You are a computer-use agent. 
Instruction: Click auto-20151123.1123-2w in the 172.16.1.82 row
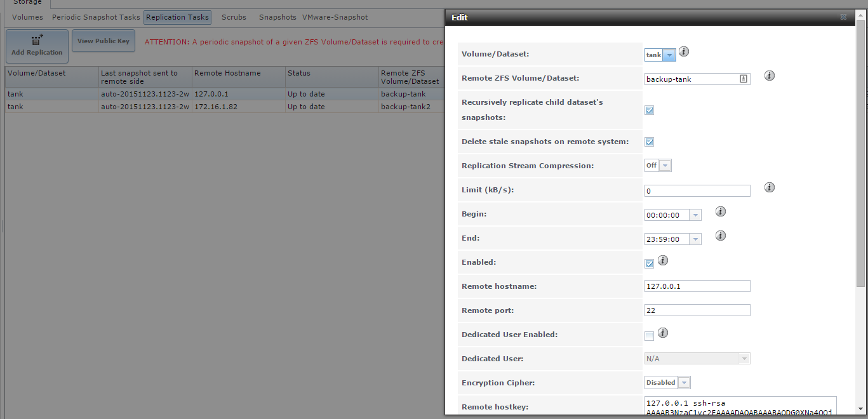(145, 107)
